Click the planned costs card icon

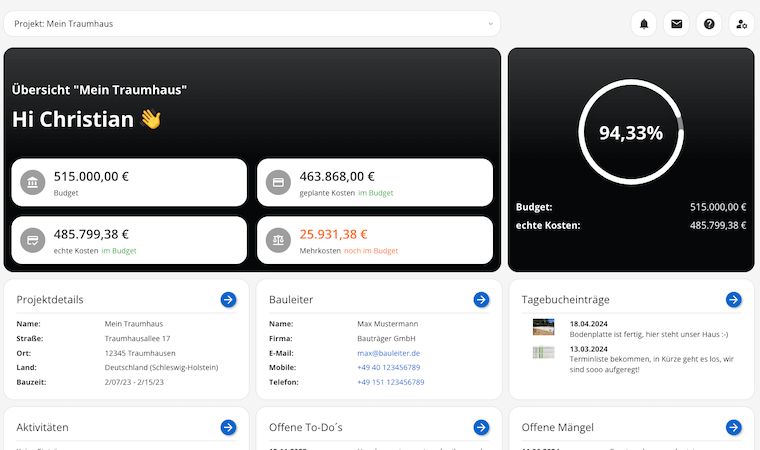(x=279, y=182)
